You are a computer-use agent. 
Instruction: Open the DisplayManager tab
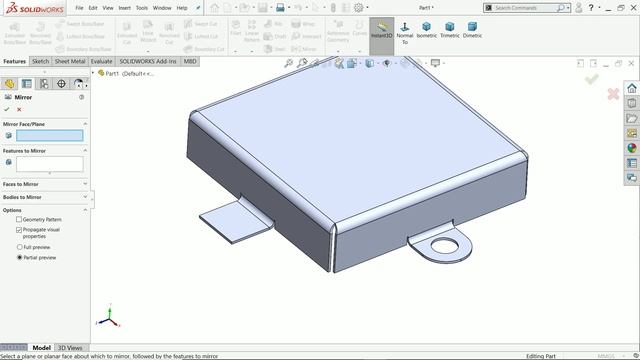[x=78, y=84]
